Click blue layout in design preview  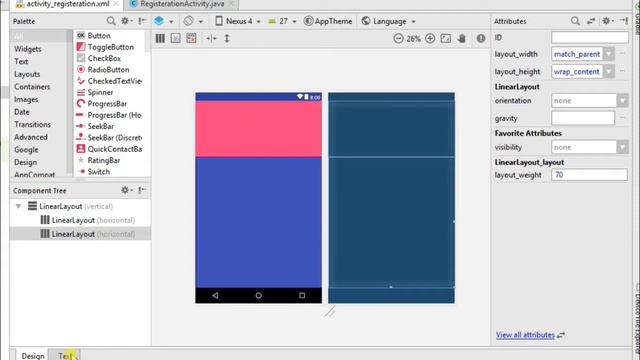point(258,222)
